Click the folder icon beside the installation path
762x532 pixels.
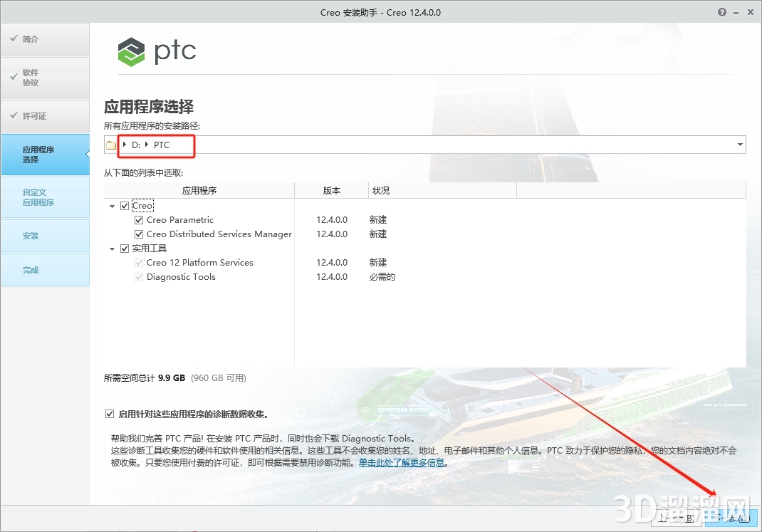click(111, 145)
